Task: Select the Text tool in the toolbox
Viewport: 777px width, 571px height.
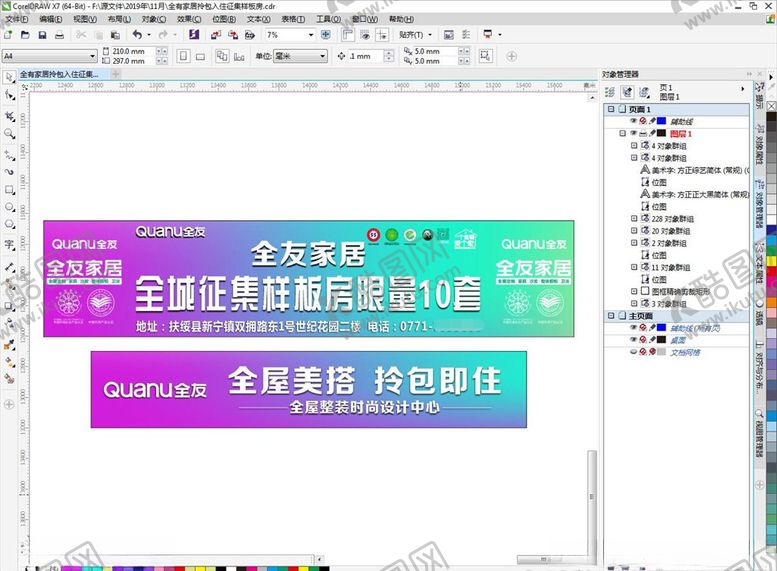Action: (9, 244)
